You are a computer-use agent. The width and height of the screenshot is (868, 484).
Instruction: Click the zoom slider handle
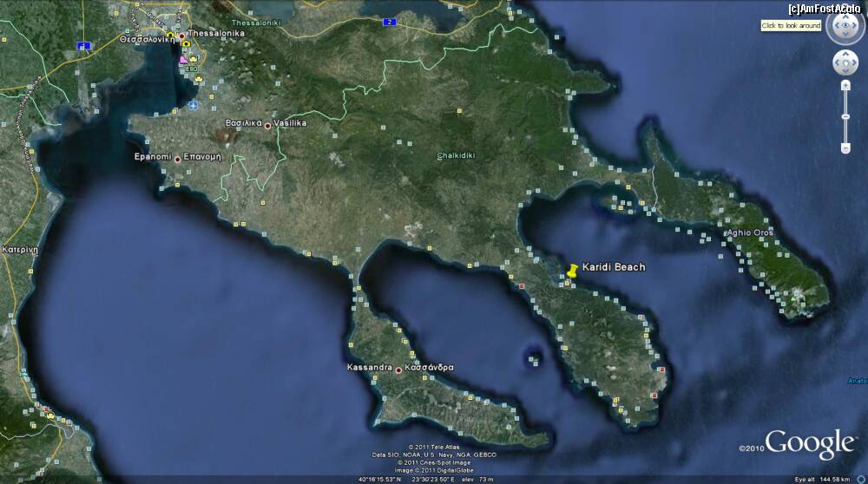coord(845,117)
